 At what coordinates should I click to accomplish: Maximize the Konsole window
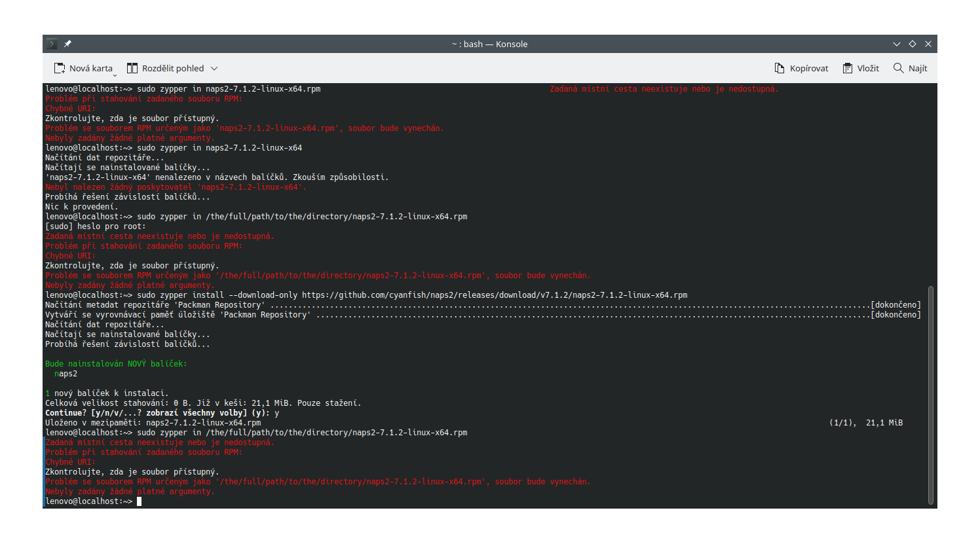pyautogui.click(x=913, y=44)
